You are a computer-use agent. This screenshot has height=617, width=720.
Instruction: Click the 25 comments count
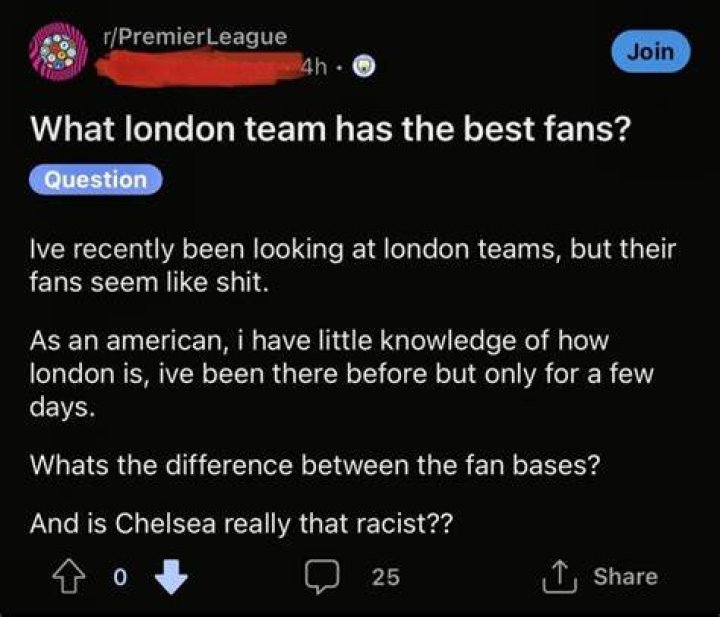pos(386,577)
